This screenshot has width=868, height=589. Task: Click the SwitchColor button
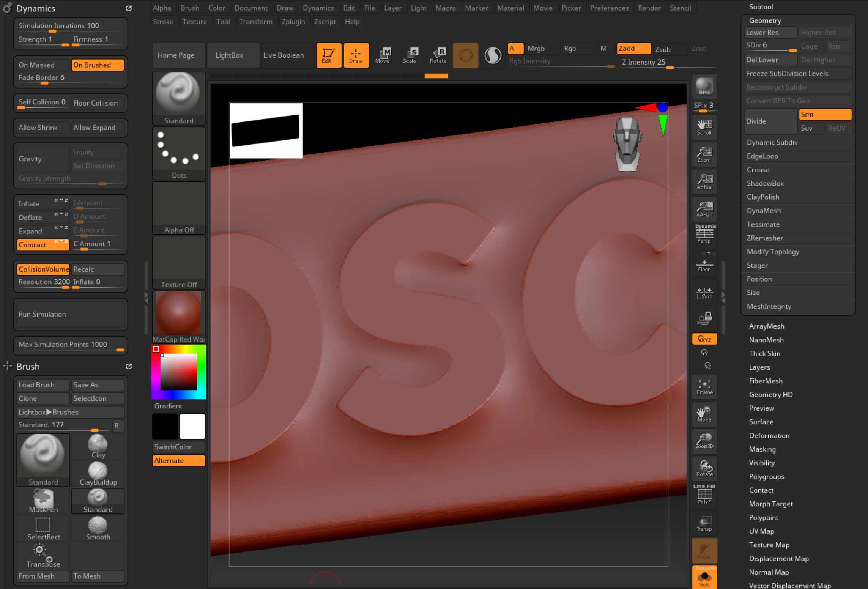178,447
